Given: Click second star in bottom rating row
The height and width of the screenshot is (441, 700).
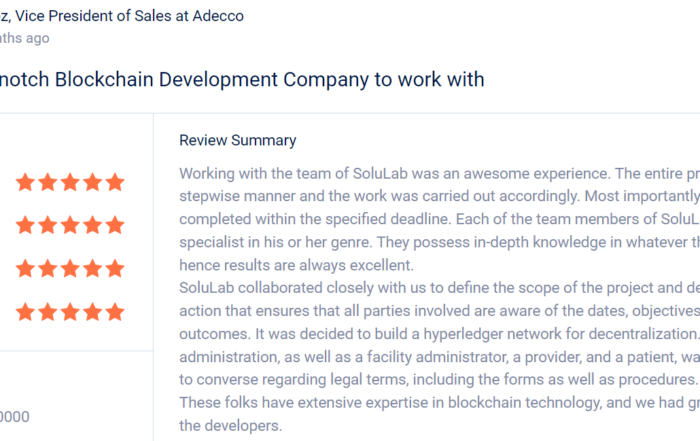Looking at the screenshot, I should (48, 312).
